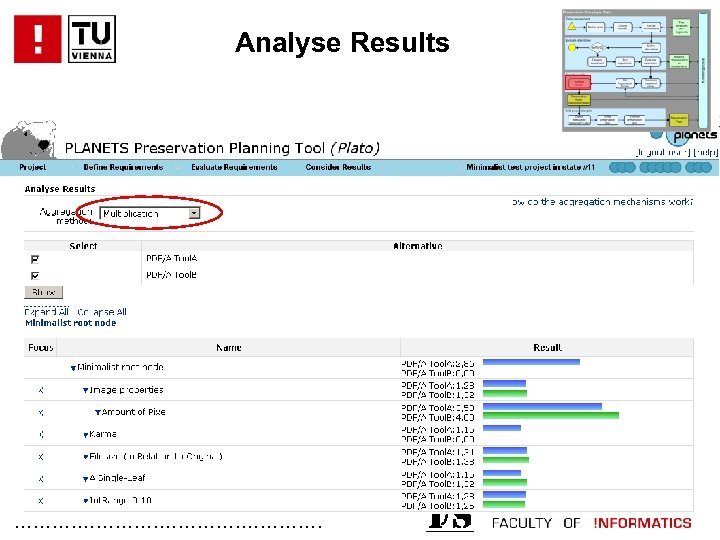The width and height of the screenshot is (720, 540).
Task: Focus on the Amount of Pixel node
Action: pos(41,412)
